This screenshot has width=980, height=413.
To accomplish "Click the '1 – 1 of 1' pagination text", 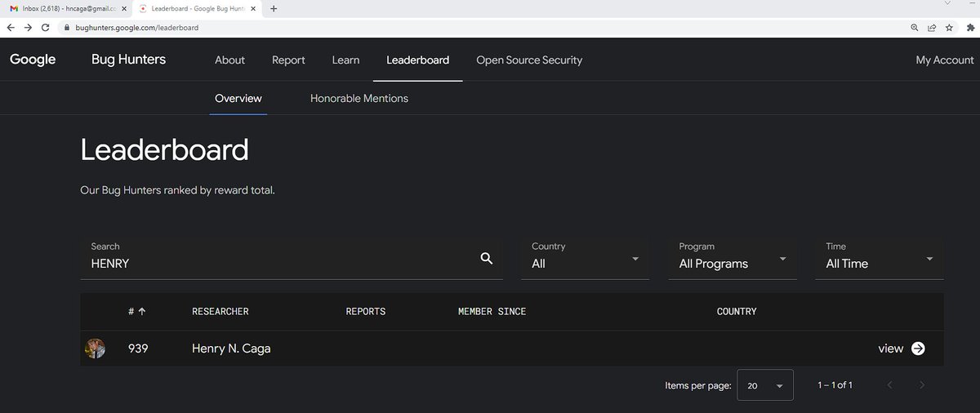I will tap(835, 384).
